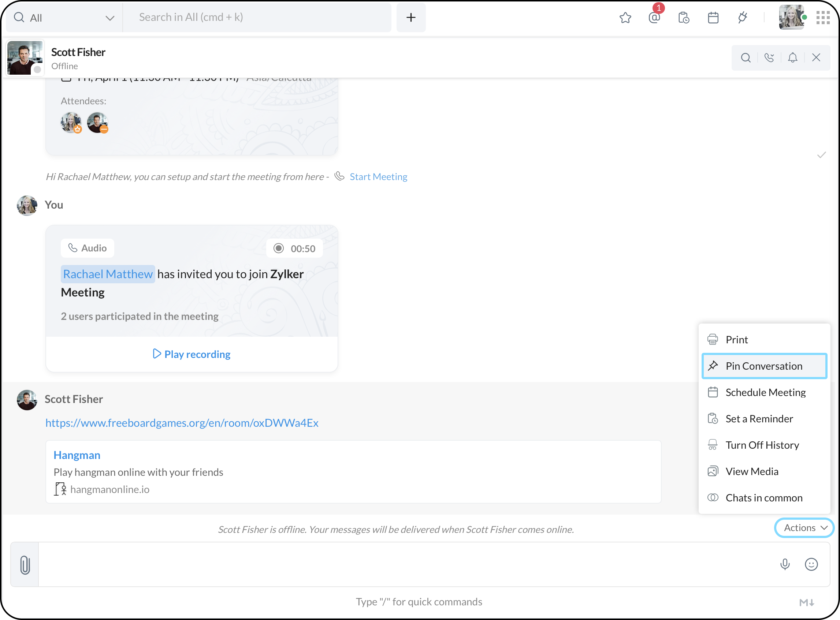Open the mentions icon with notification badge
The width and height of the screenshot is (840, 620).
(x=654, y=18)
